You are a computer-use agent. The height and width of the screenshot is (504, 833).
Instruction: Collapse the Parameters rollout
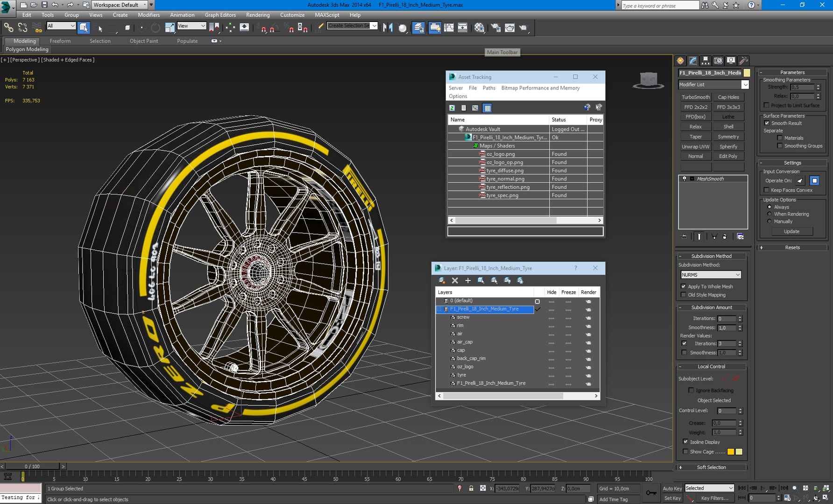(792, 72)
